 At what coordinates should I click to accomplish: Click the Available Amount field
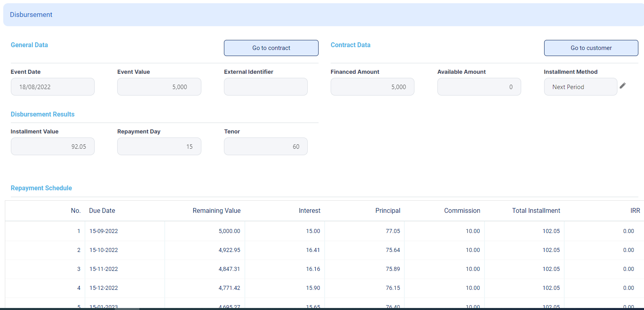[x=479, y=87]
